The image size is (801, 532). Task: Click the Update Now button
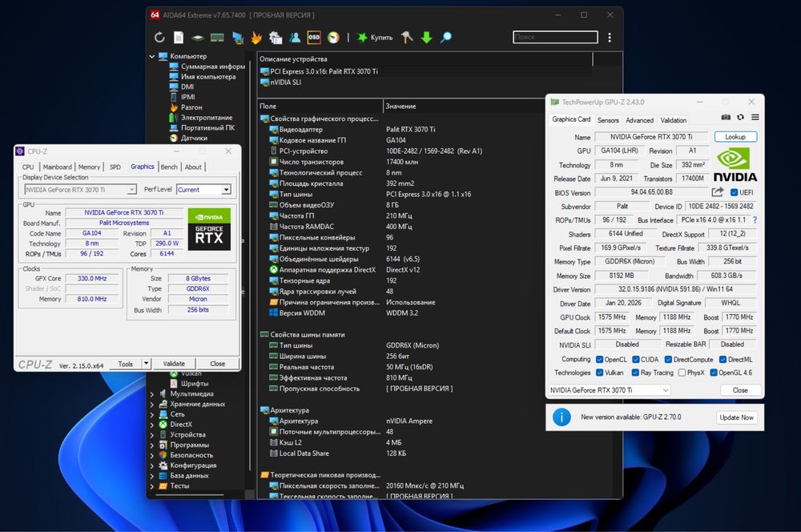tap(736, 417)
